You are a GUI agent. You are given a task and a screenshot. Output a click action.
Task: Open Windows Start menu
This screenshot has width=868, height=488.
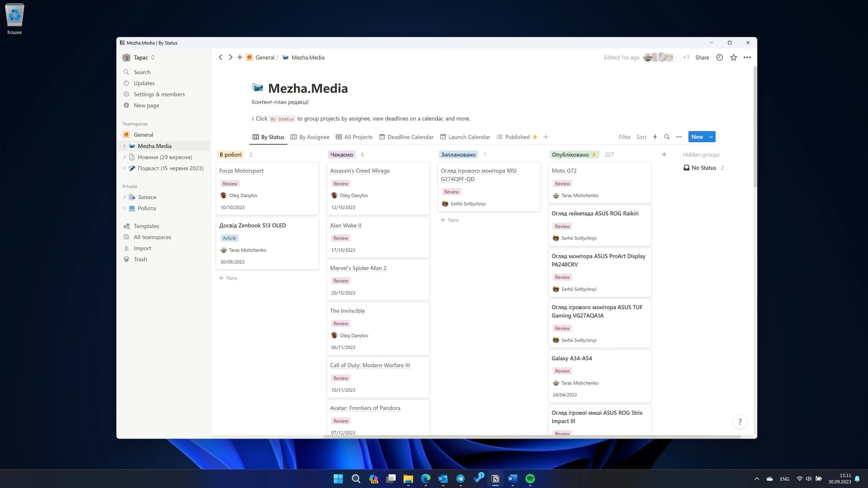tap(338, 479)
